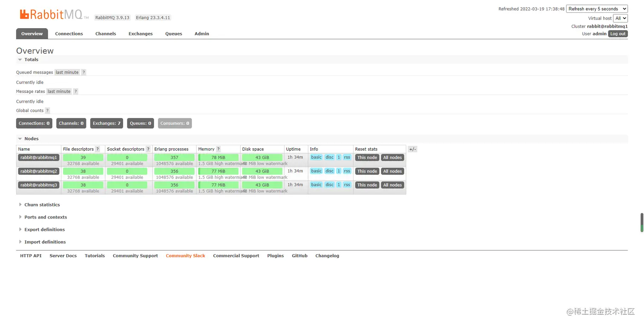
Task: Click basic info tag for rabbitmq1
Action: (x=316, y=157)
